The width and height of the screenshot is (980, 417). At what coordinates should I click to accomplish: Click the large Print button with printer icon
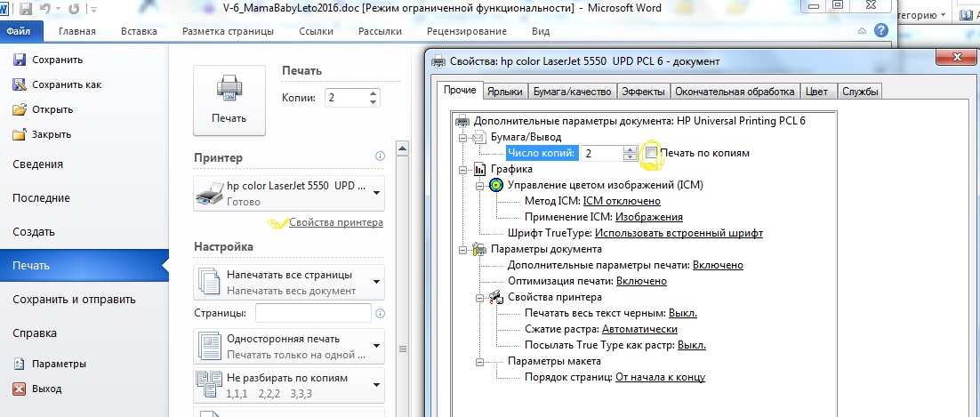click(229, 99)
